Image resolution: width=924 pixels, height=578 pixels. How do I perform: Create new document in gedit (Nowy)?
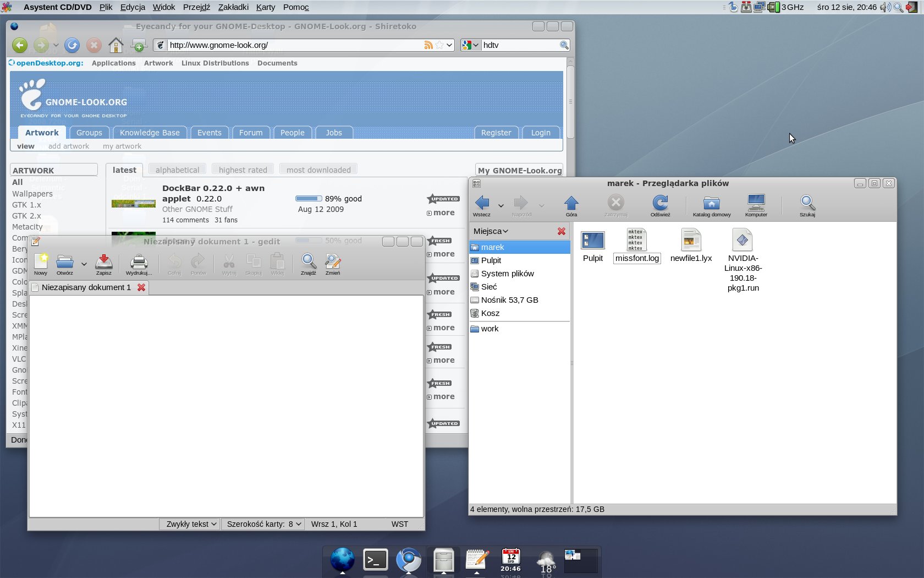(x=41, y=264)
